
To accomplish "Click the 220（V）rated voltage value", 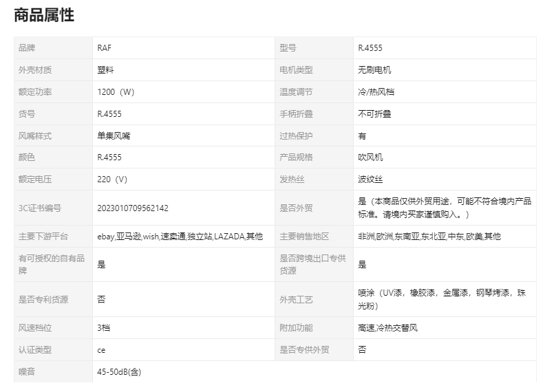I will 113,179.
